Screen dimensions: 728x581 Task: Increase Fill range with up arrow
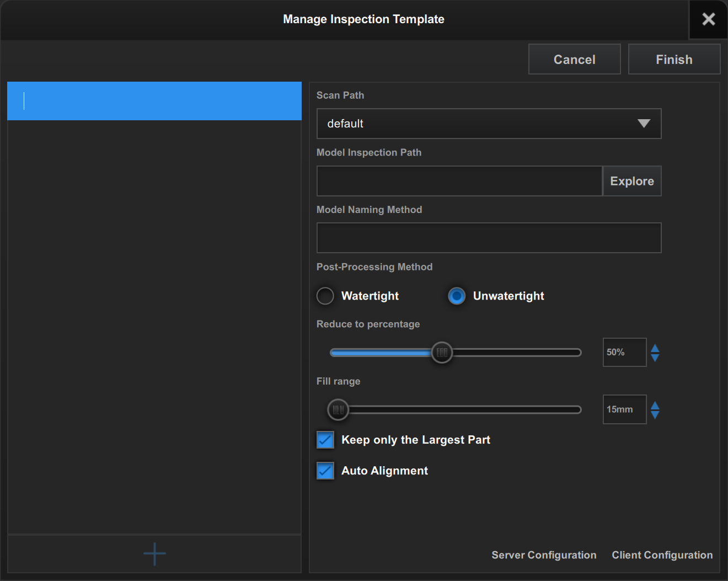(x=655, y=405)
